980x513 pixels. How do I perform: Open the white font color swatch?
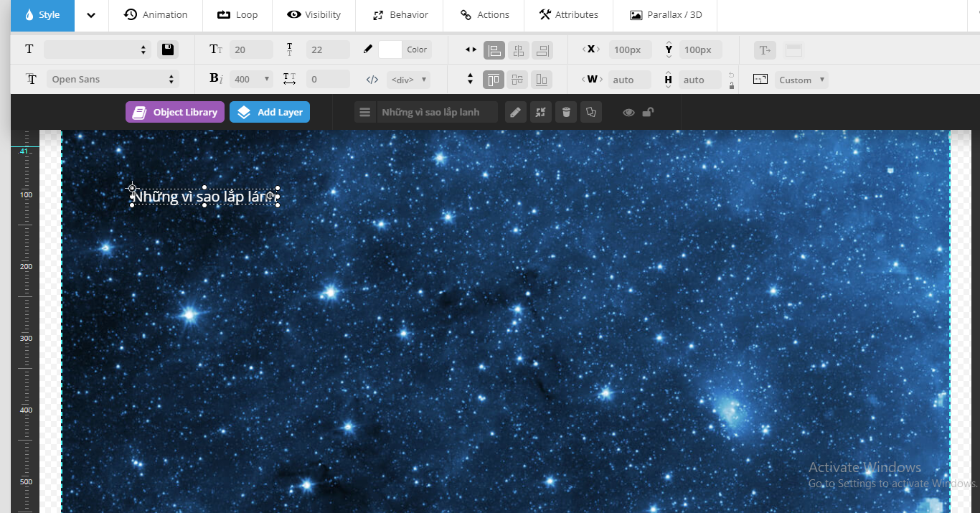click(x=390, y=50)
